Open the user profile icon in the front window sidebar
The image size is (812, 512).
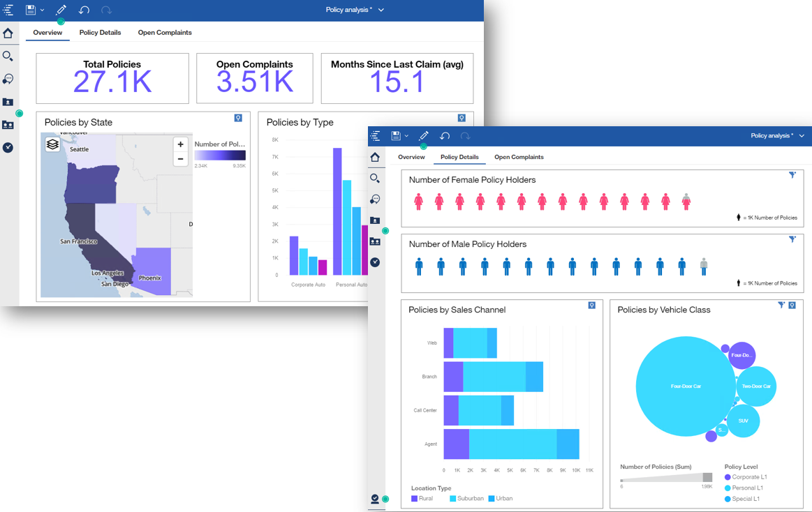(x=375, y=499)
